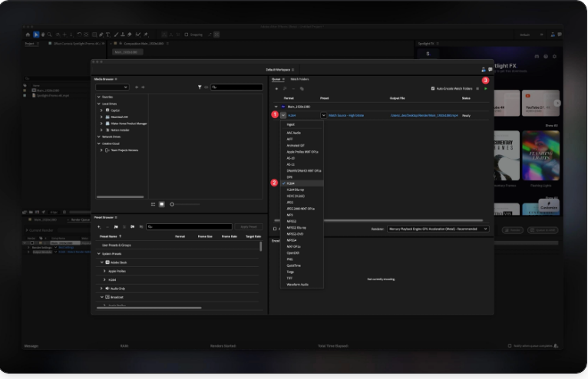Click the Create New Group folder icon

click(116, 227)
